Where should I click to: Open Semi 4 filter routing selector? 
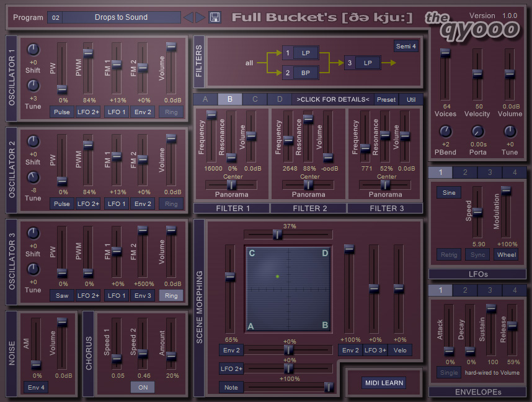[406, 46]
